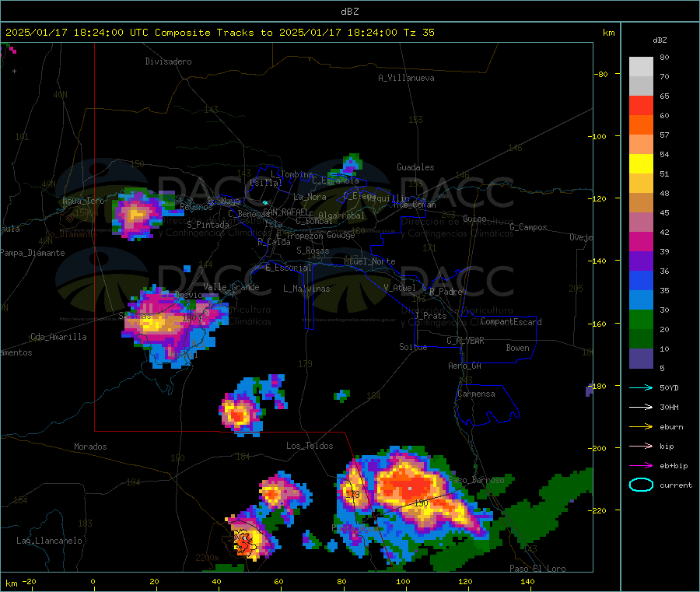This screenshot has width=700, height=592.
Task: Click the 48 dBZ brown-orange swatch
Action: point(641,203)
